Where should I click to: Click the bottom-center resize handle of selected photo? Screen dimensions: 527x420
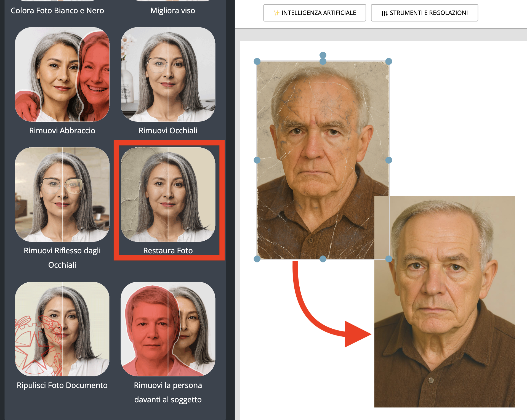[323, 259]
